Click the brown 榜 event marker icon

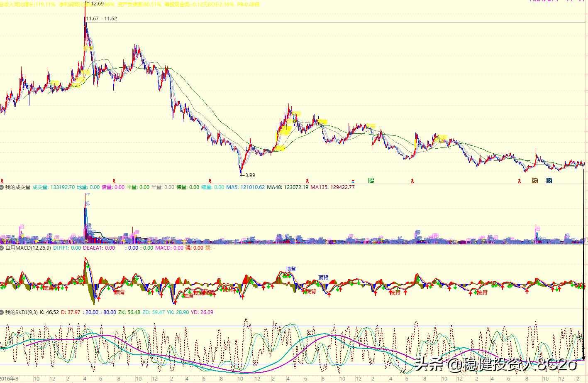[x=535, y=180]
